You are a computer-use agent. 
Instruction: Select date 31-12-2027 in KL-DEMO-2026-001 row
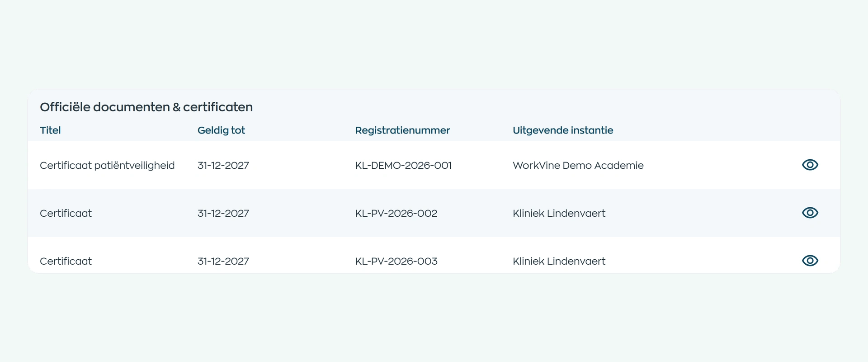coord(223,166)
